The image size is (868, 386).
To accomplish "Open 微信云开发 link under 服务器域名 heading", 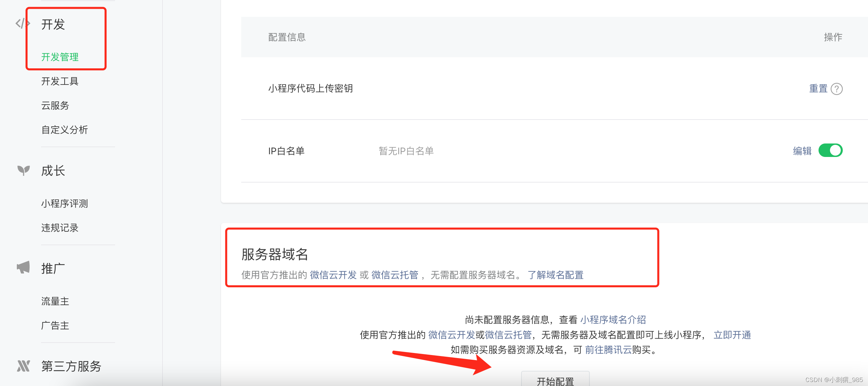I will point(333,275).
